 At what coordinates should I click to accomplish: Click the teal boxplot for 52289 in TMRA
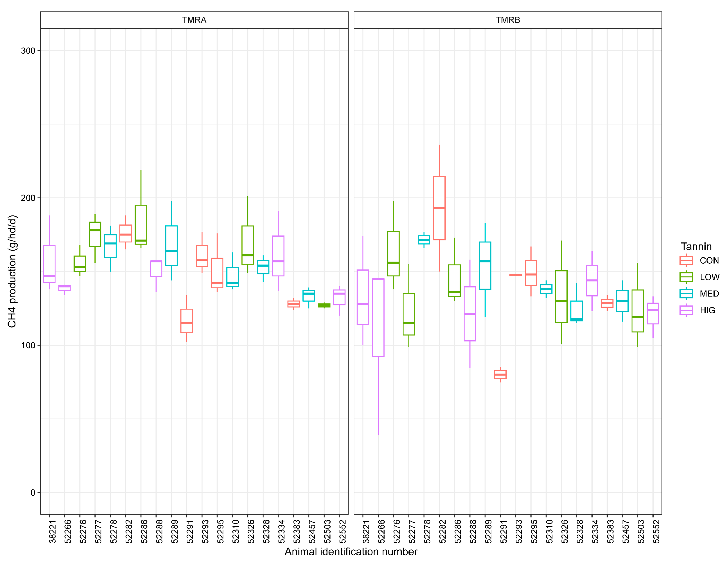(171, 246)
